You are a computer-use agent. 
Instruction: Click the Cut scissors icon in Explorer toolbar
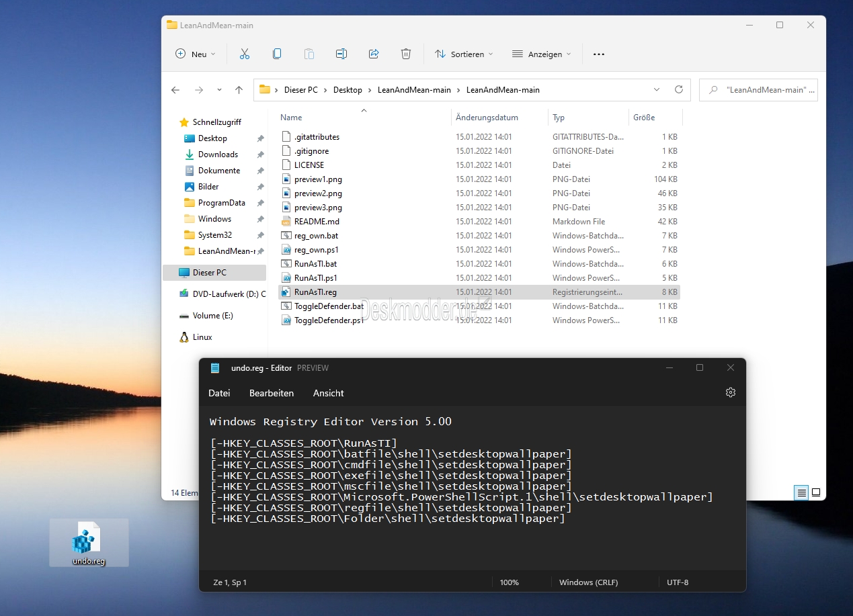245,54
